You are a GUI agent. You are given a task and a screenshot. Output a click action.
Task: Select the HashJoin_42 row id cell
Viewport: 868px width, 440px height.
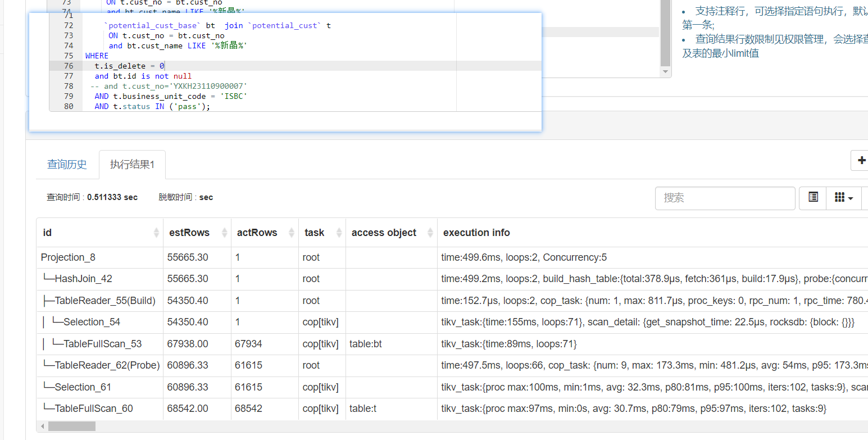pos(83,279)
